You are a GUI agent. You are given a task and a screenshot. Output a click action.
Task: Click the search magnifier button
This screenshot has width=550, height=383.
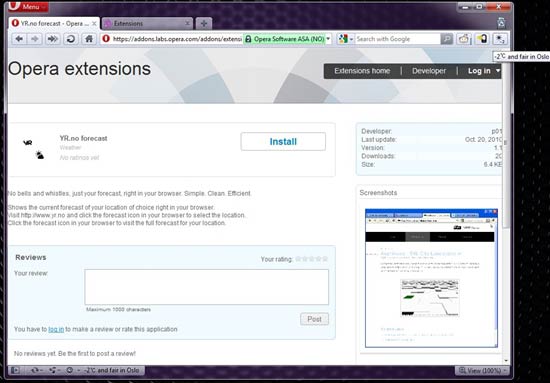pos(447,39)
